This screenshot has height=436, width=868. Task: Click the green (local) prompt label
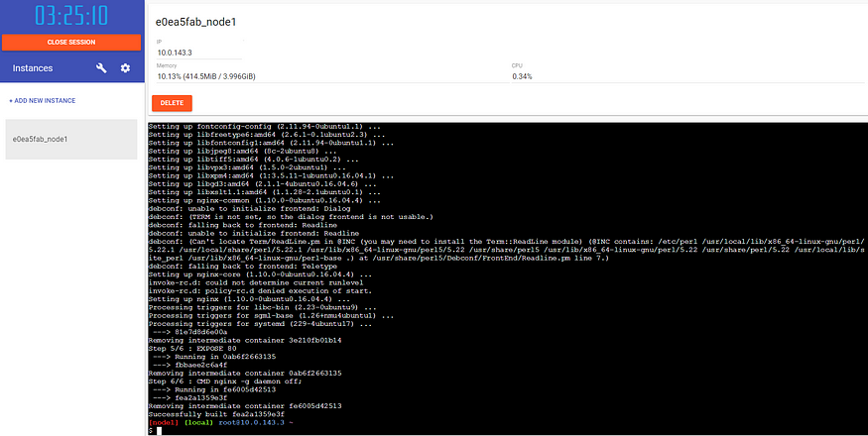tap(198, 422)
